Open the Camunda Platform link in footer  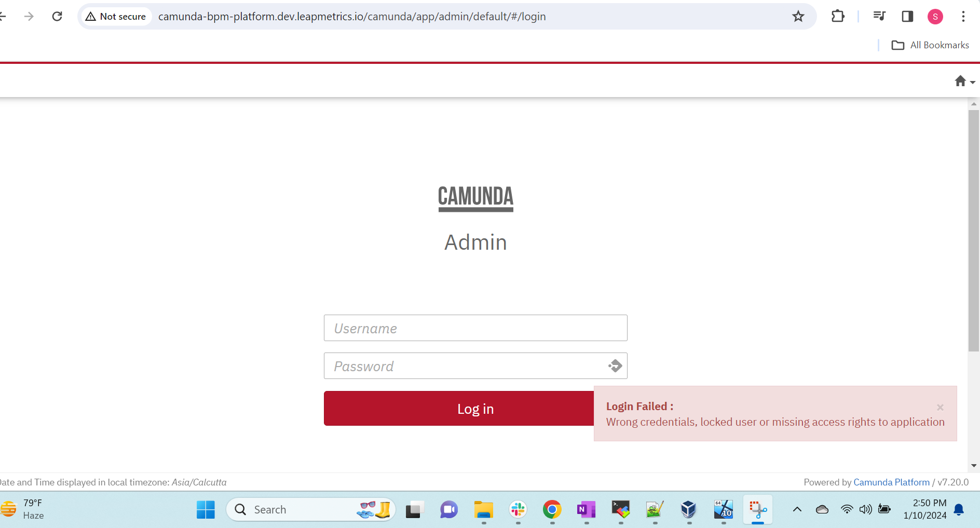(x=891, y=482)
